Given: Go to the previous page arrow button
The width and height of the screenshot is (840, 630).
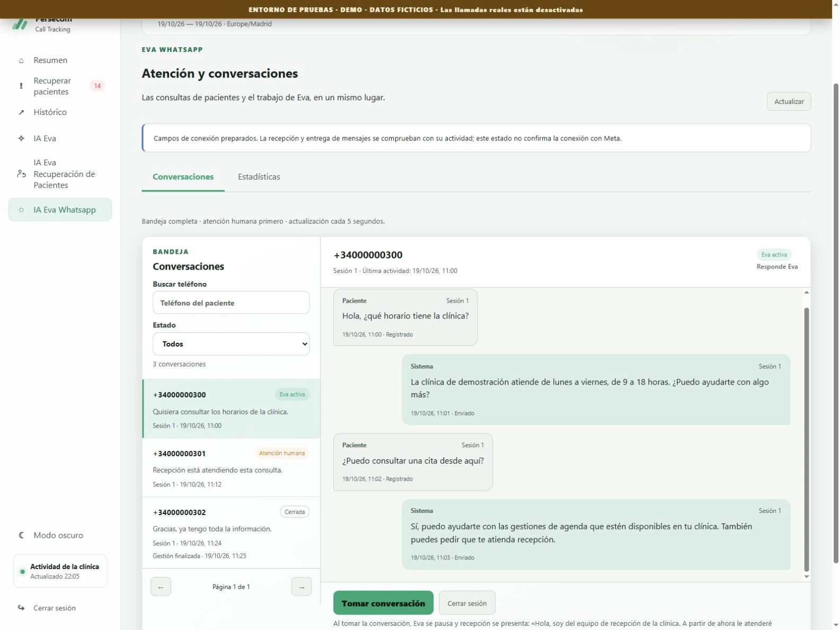Looking at the screenshot, I should [x=161, y=587].
